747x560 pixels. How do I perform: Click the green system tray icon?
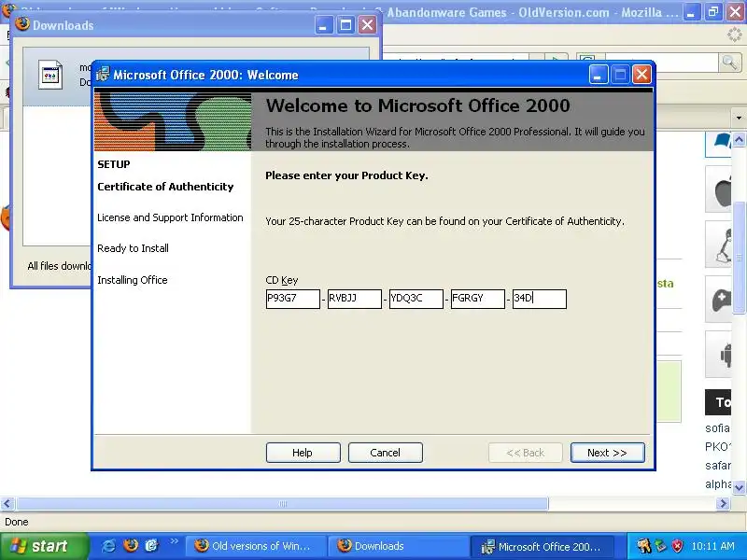tap(660, 546)
